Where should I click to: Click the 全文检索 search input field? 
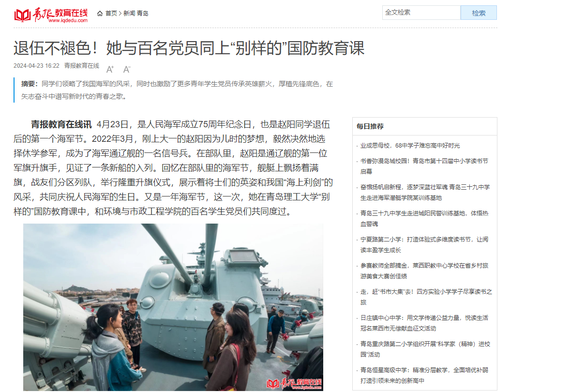(x=421, y=13)
